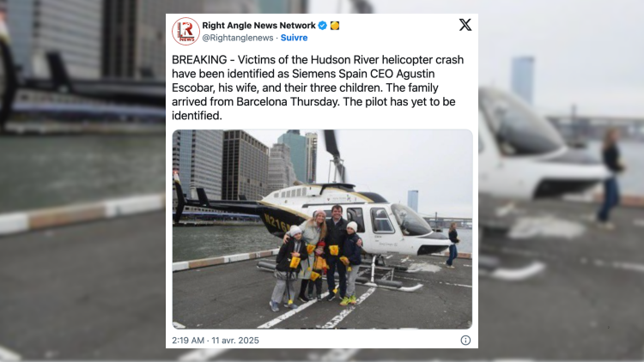Click the X logo icon
Image resolution: width=644 pixels, height=362 pixels.
[465, 25]
